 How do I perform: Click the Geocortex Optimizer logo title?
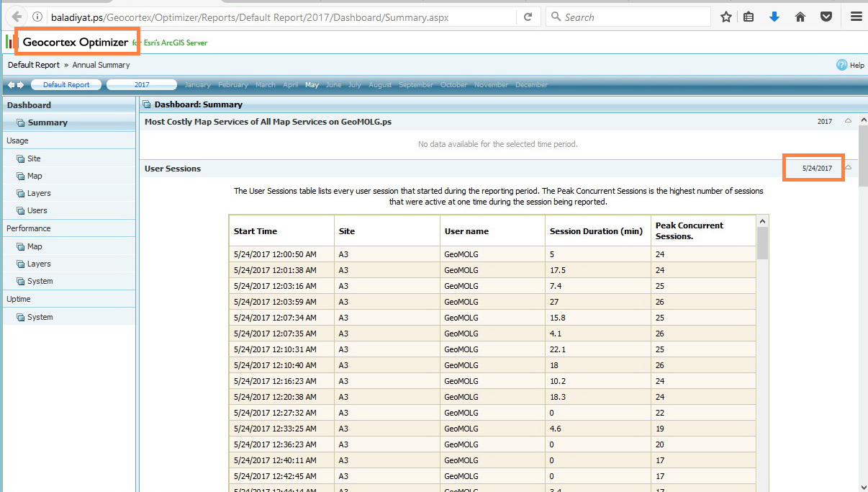point(76,43)
